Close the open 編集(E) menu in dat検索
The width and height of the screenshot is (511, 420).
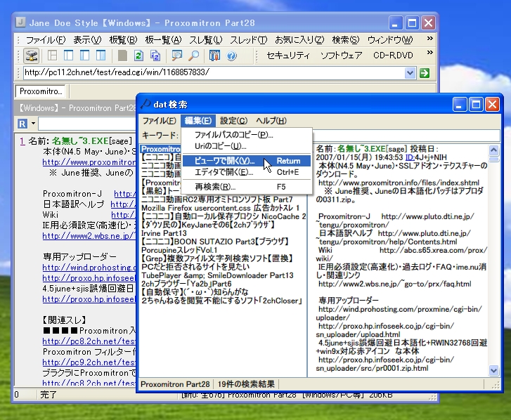pyautogui.click(x=198, y=121)
